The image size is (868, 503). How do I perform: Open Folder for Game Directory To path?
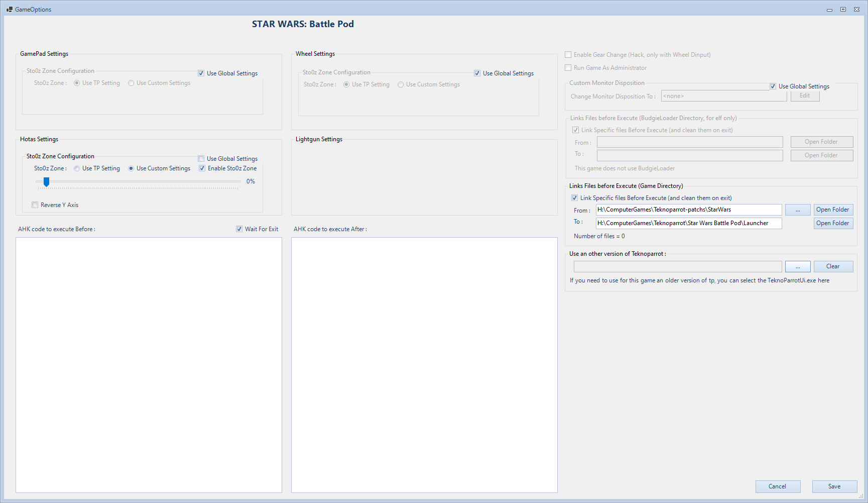[833, 223]
